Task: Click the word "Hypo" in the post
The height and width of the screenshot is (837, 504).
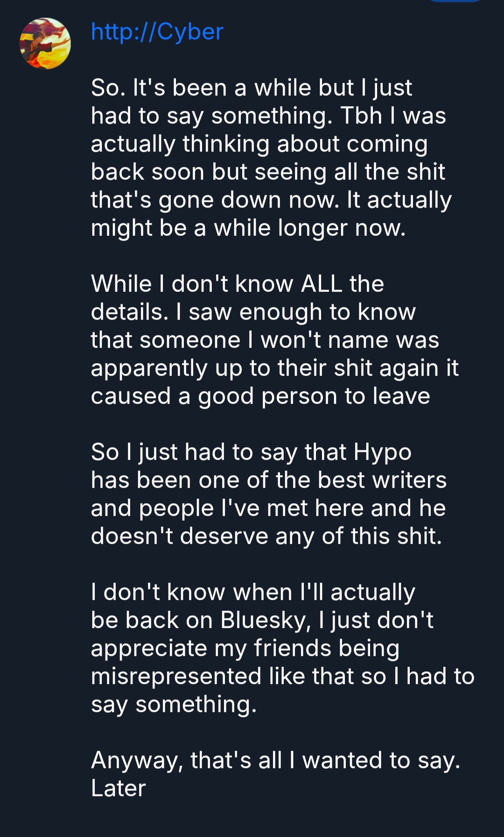Action: tap(382, 452)
